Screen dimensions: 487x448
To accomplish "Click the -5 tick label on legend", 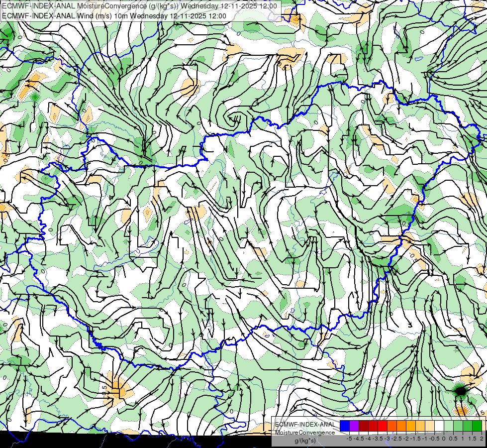I will (x=349, y=439).
